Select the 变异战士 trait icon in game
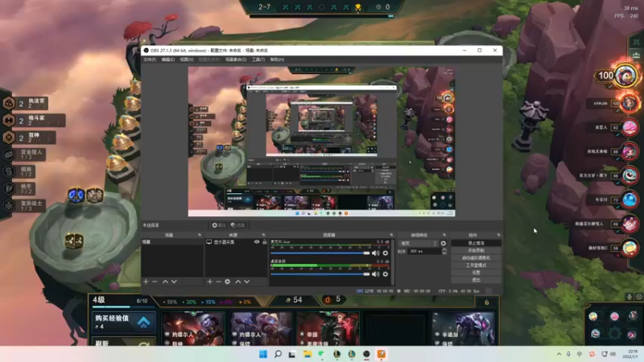Screen dimensions: 644x362 pyautogui.click(x=9, y=205)
